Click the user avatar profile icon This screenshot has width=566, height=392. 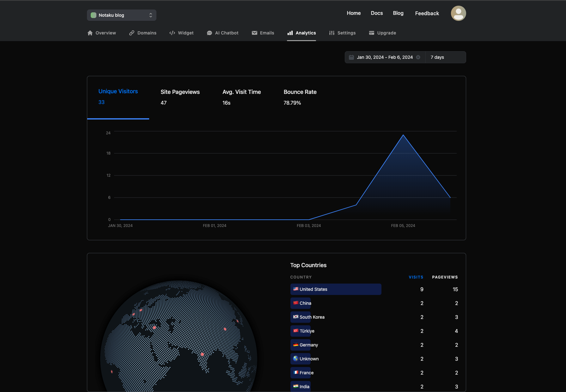click(458, 13)
